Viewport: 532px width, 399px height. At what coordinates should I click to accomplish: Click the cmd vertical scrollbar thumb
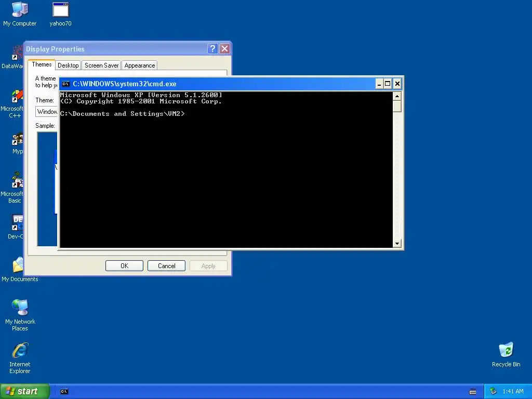coord(396,106)
